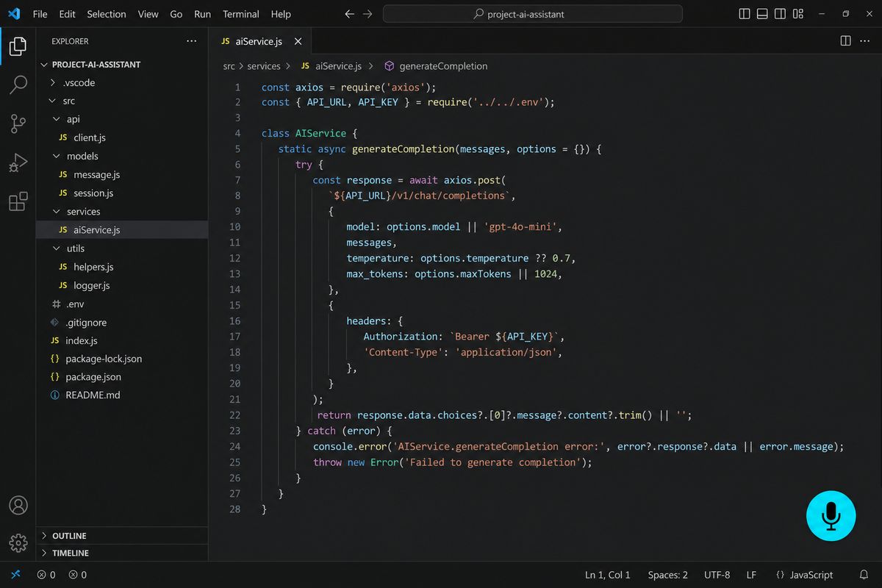The image size is (882, 588).
Task: Open package-lock.json in Explorer
Action: pos(122,359)
